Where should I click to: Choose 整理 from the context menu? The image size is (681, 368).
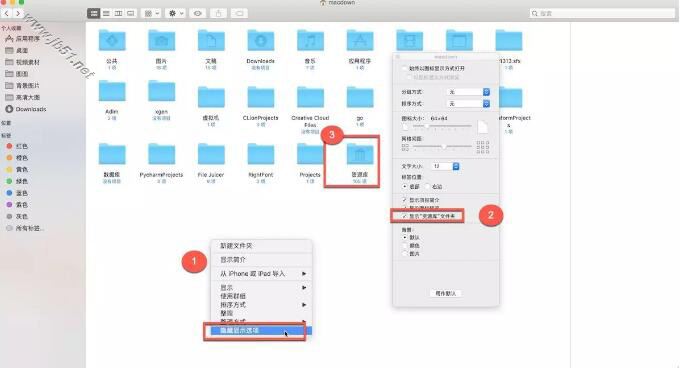[262, 313]
